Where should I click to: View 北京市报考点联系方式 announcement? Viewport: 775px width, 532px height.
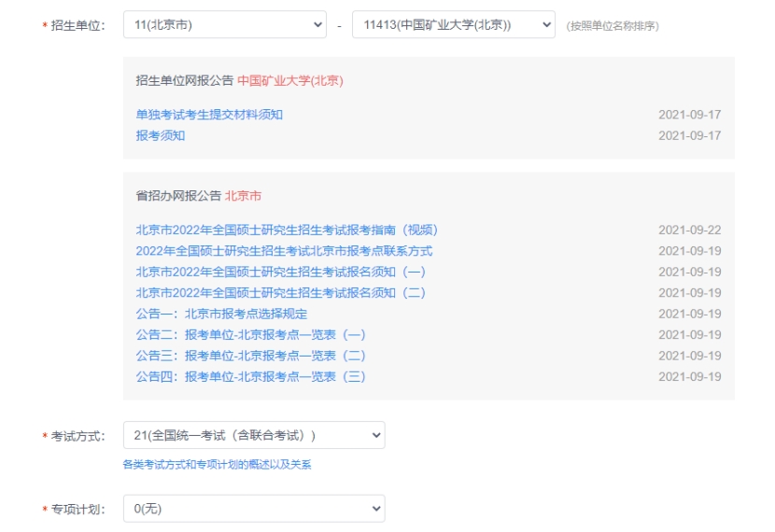pos(284,251)
